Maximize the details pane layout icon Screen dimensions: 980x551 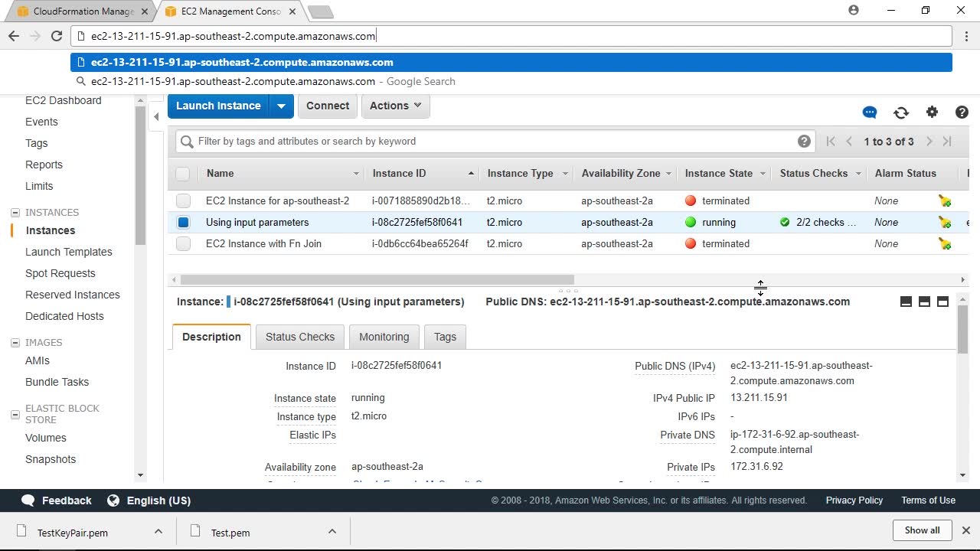pos(942,302)
